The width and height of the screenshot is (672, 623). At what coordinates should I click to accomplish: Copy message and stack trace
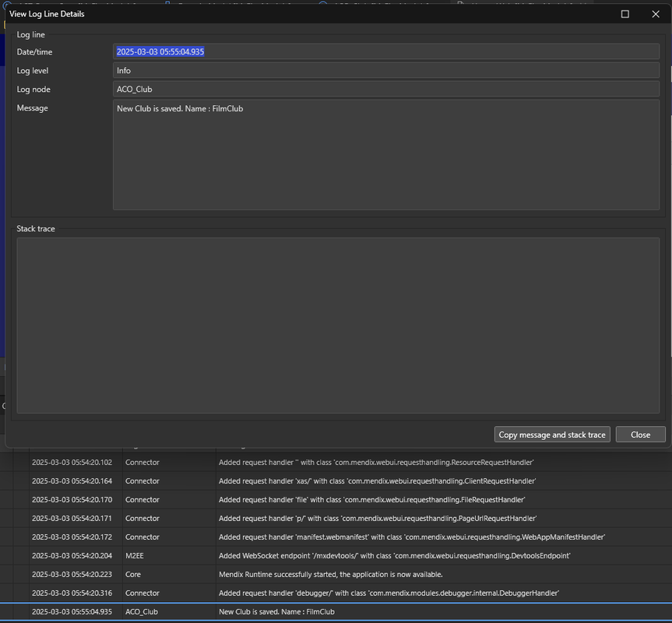552,435
